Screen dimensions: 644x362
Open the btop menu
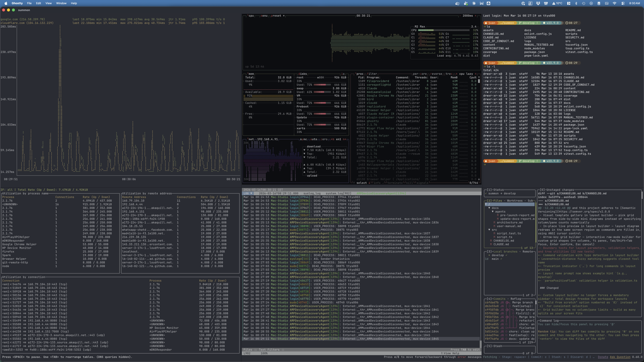(x=264, y=16)
